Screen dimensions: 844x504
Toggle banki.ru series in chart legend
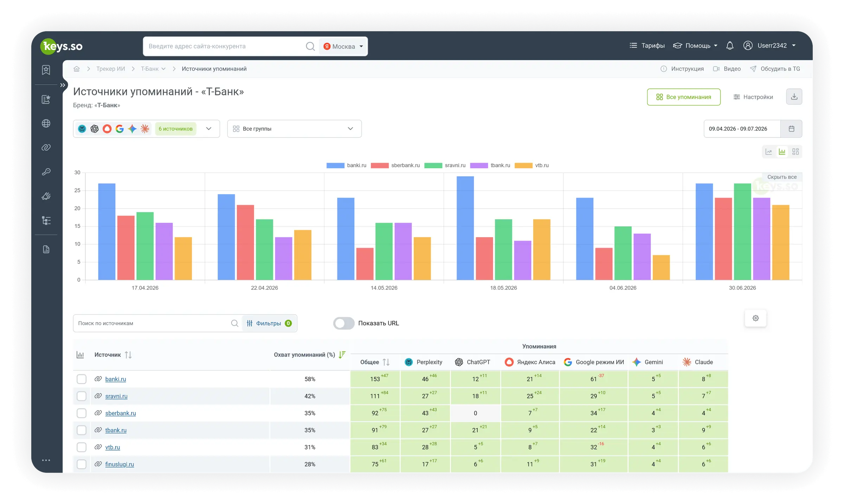click(x=346, y=165)
